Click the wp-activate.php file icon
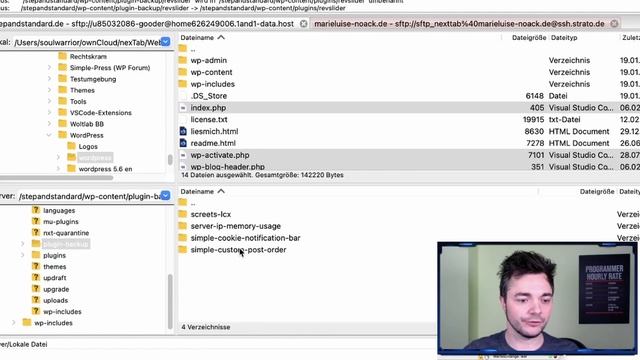Viewport: 640px width, 360px height. click(x=183, y=155)
